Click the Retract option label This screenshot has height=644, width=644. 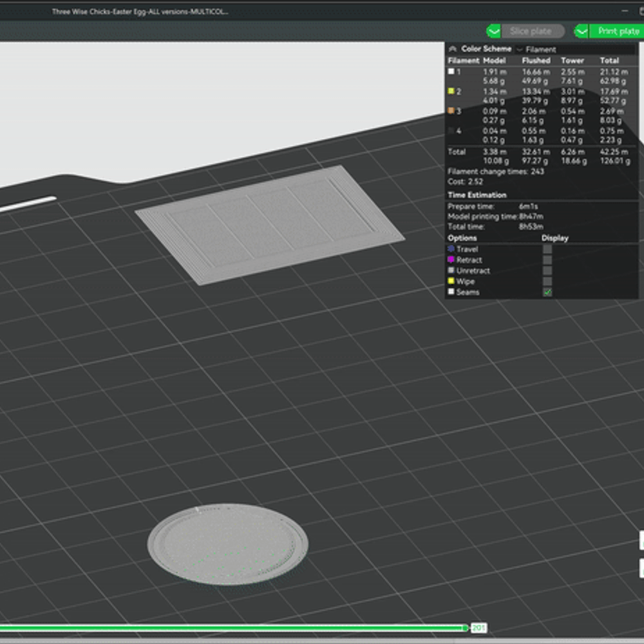pyautogui.click(x=469, y=260)
